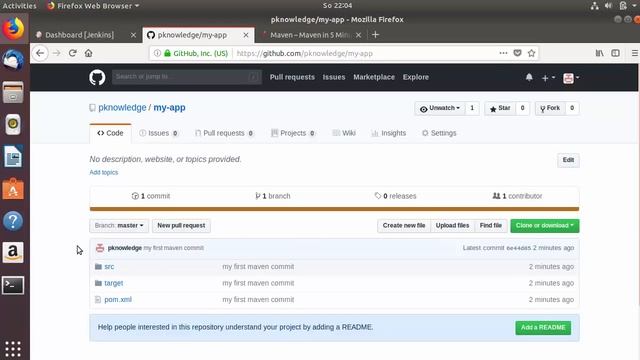View the 1 contributor page
This screenshot has height=360, width=640.
(x=517, y=196)
